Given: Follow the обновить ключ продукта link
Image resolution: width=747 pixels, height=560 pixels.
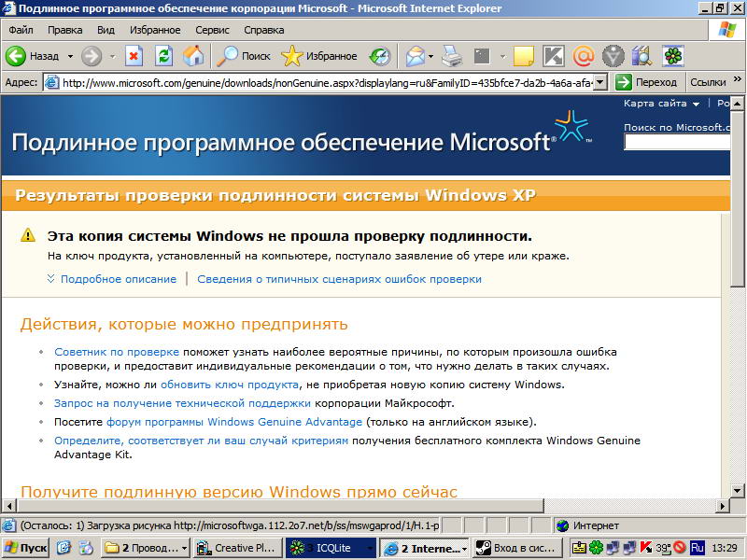Looking at the screenshot, I should [x=230, y=385].
